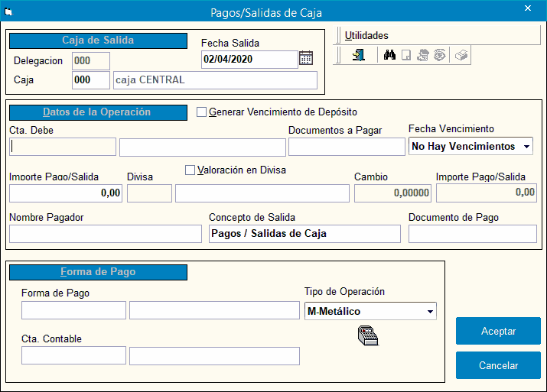The image size is (547, 392).
Task: Focus the Documentos a Pagar field
Action: pos(346,147)
